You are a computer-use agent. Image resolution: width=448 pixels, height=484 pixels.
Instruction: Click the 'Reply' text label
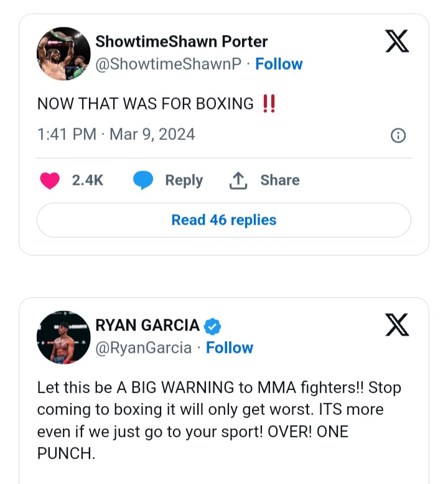pos(184,180)
